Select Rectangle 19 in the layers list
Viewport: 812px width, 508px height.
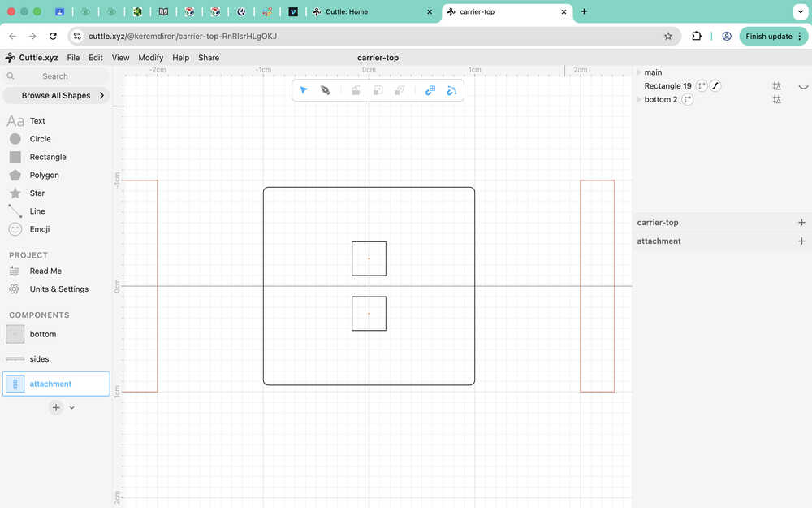coord(667,86)
